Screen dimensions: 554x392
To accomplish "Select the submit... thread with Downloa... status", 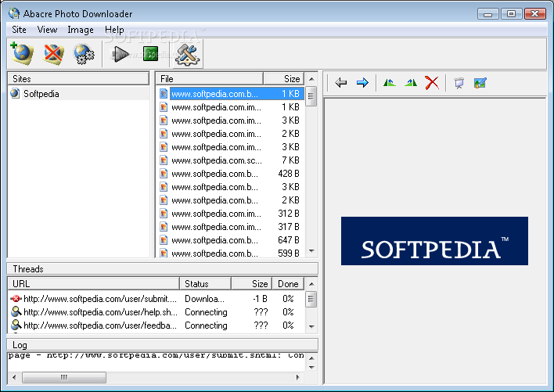I will [156, 299].
